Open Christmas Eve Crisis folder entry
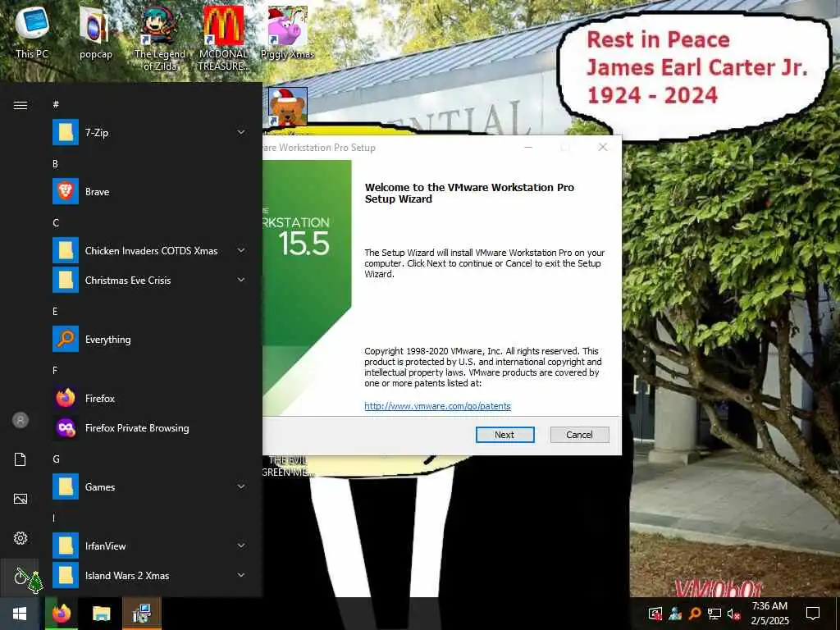The width and height of the screenshot is (840, 630). coord(149,281)
